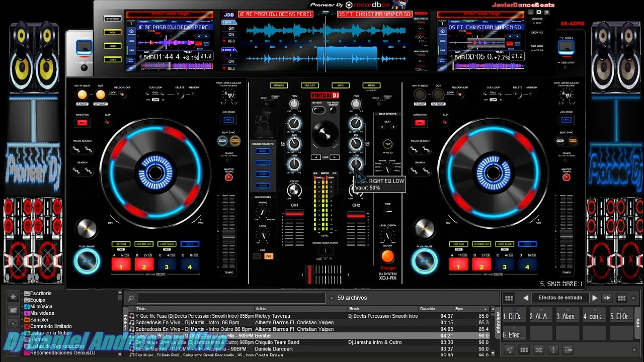Screen dimensions: 644x362
Task: Play or pause the right deck
Action: pos(424,261)
